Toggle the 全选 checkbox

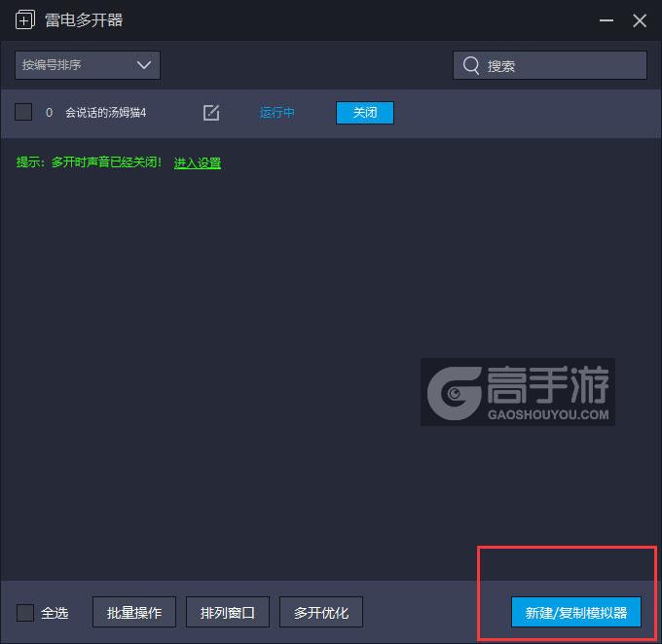pyautogui.click(x=25, y=612)
